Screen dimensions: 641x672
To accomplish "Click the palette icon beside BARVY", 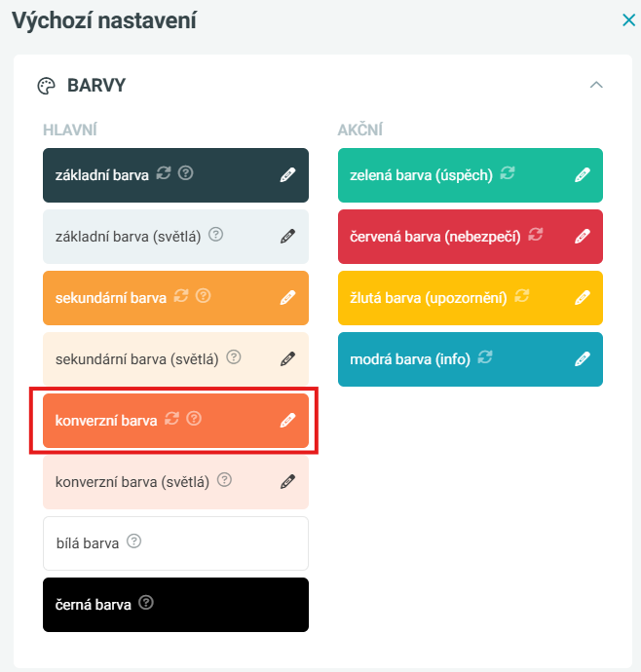I will (47, 86).
